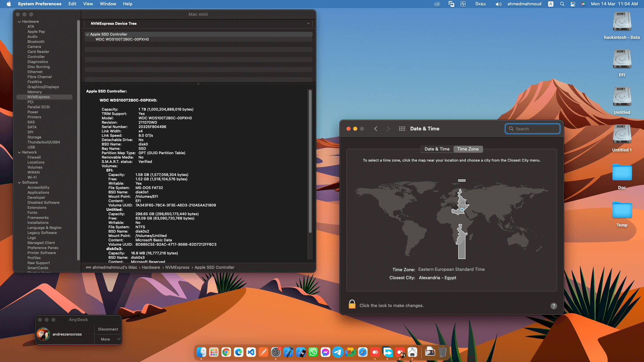The width and height of the screenshot is (644, 362).
Task: Open the Window menu
Action: pyautogui.click(x=108, y=4)
